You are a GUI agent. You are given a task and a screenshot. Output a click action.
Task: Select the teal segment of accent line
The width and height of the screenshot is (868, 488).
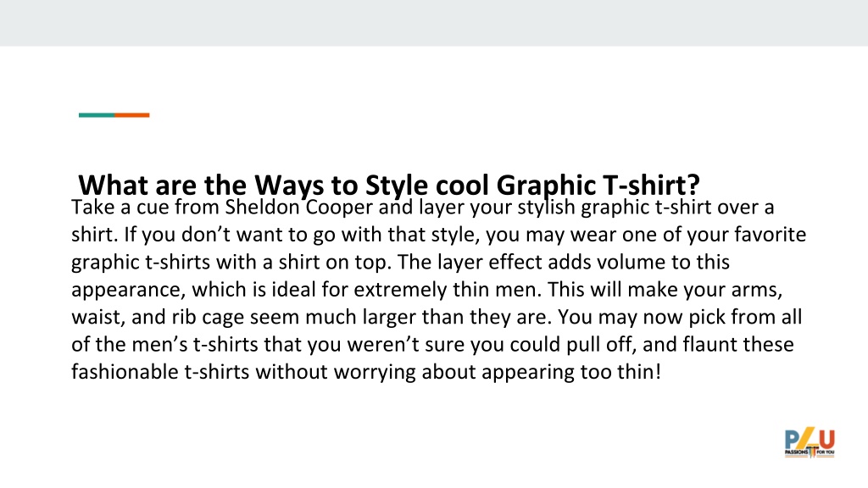point(97,115)
